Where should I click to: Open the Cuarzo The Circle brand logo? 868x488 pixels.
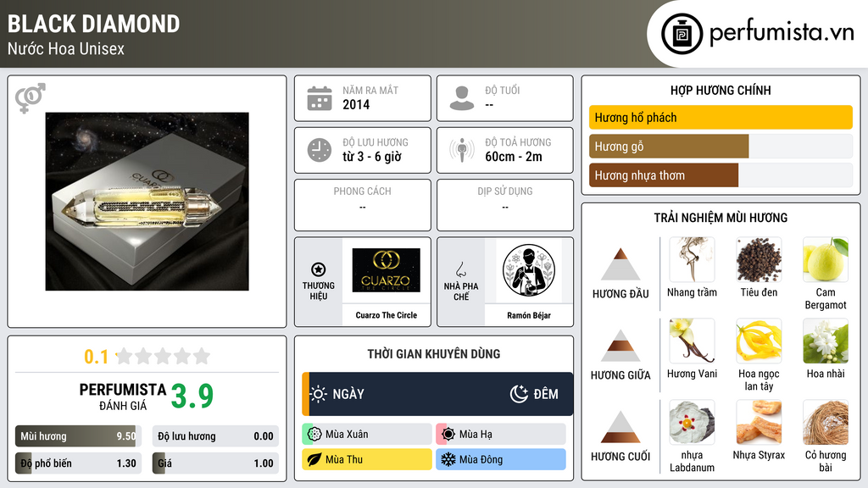pyautogui.click(x=386, y=270)
